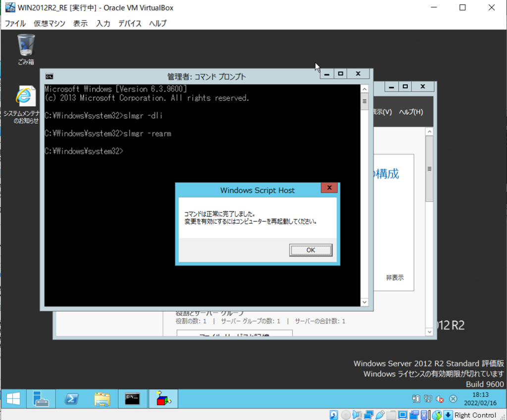Click the command prompt scroll up arrow
The width and height of the screenshot is (507, 420).
click(364, 89)
